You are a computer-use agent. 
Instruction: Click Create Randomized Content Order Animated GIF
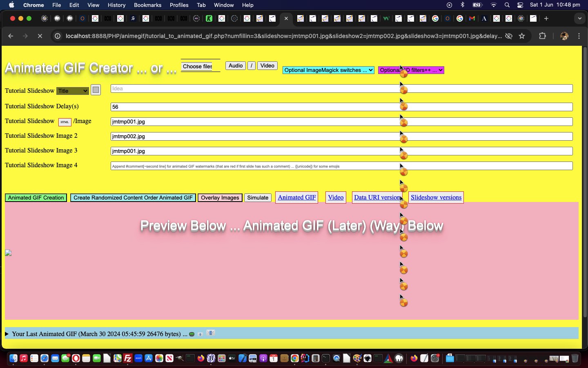pos(133,198)
